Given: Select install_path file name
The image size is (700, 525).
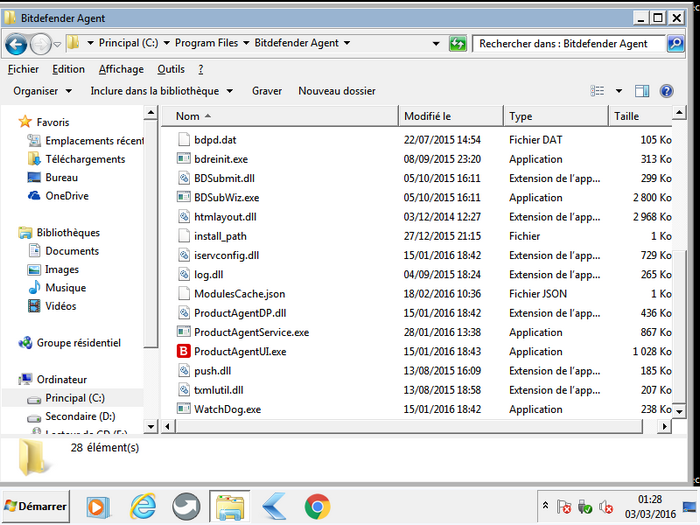Looking at the screenshot, I should pos(220,236).
